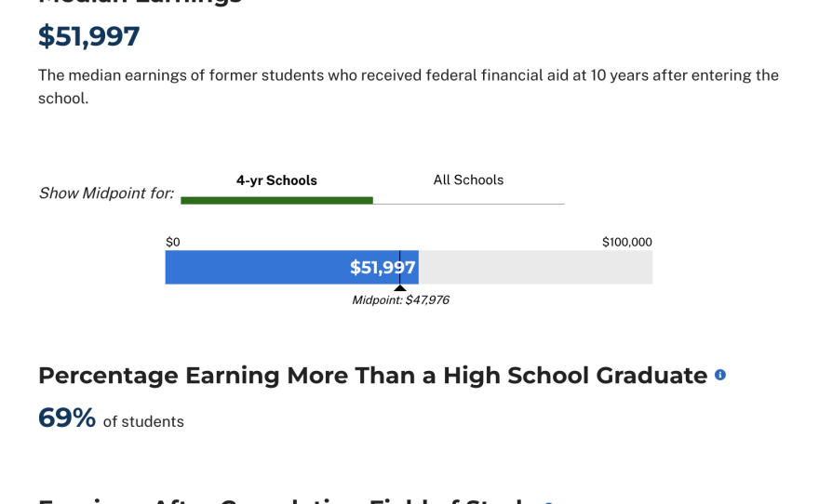
Task: Click the partially visible info icon at bottom
Action: 549,502
